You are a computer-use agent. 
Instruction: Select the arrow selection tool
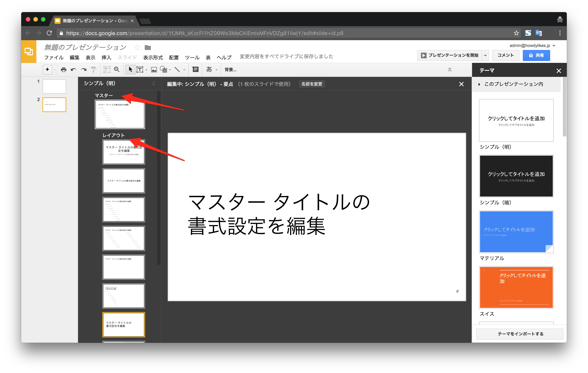pos(130,69)
